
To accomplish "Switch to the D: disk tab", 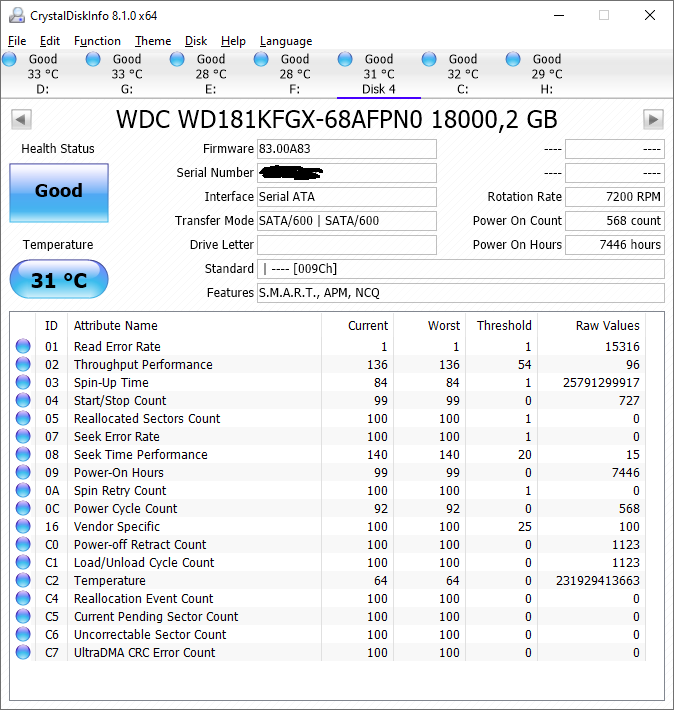I will (43, 74).
